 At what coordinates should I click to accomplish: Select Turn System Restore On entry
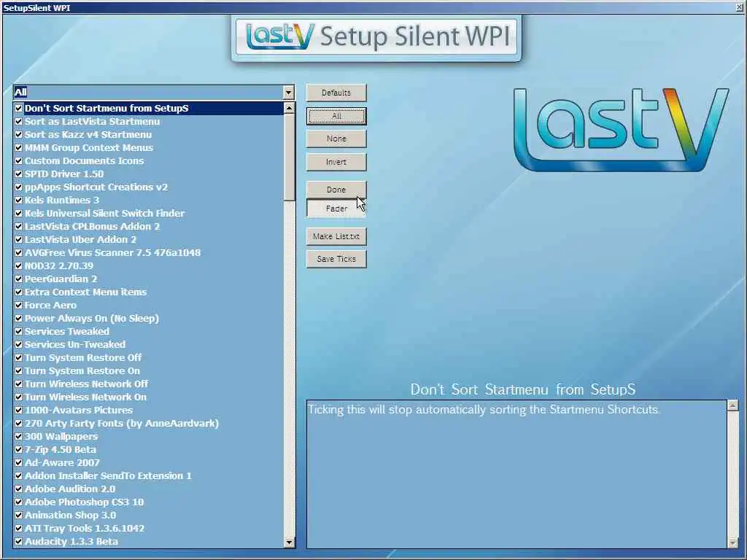pyautogui.click(x=82, y=371)
